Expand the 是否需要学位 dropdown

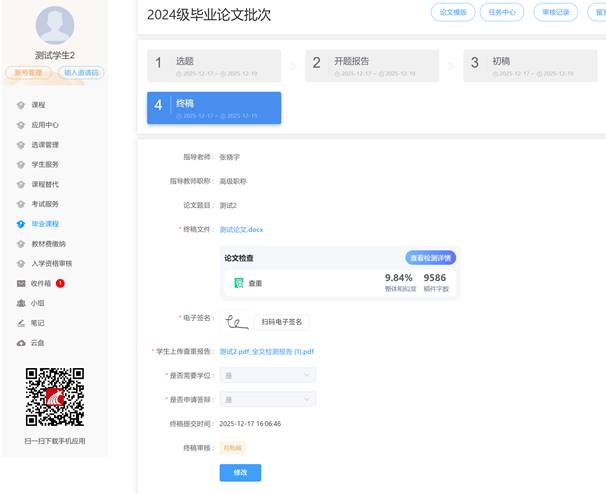[x=266, y=375]
